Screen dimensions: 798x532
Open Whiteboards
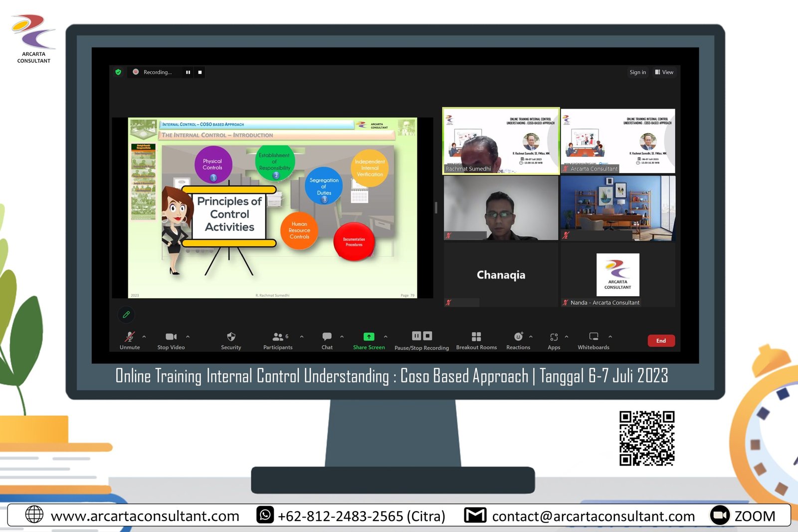(594, 337)
